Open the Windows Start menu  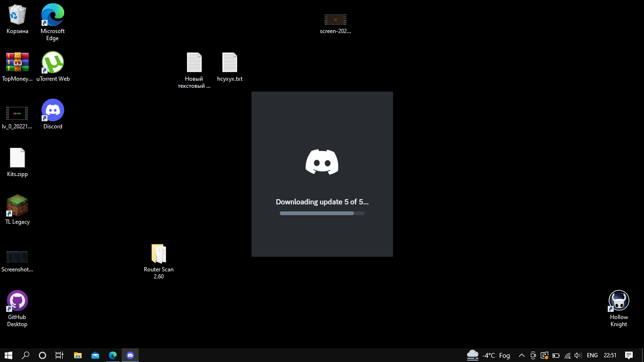8,355
